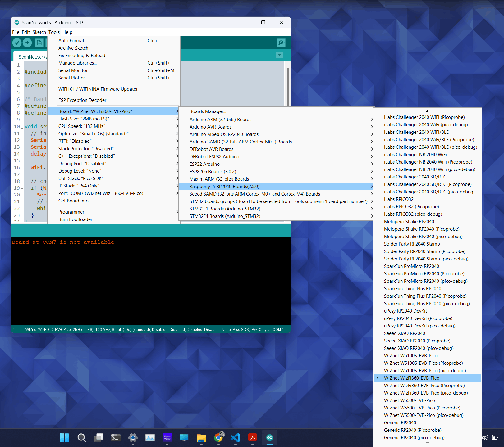504x447 pixels.
Task: Click the Tools menu
Action: 54,32
